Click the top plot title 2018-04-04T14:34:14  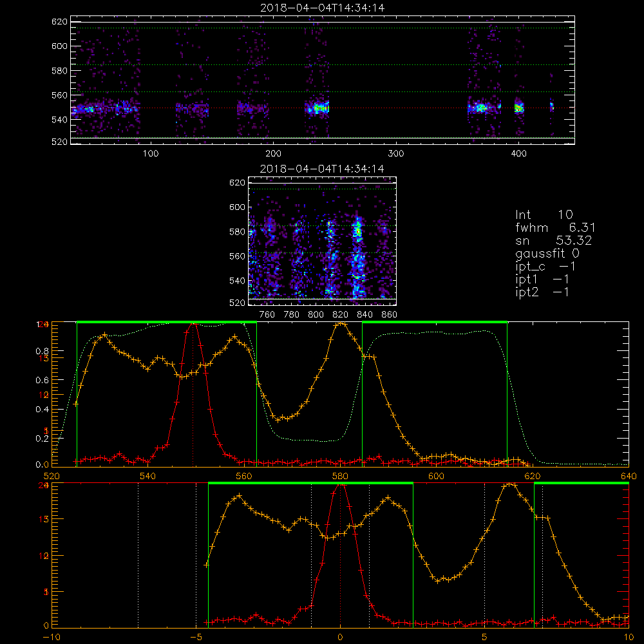pos(323,7)
